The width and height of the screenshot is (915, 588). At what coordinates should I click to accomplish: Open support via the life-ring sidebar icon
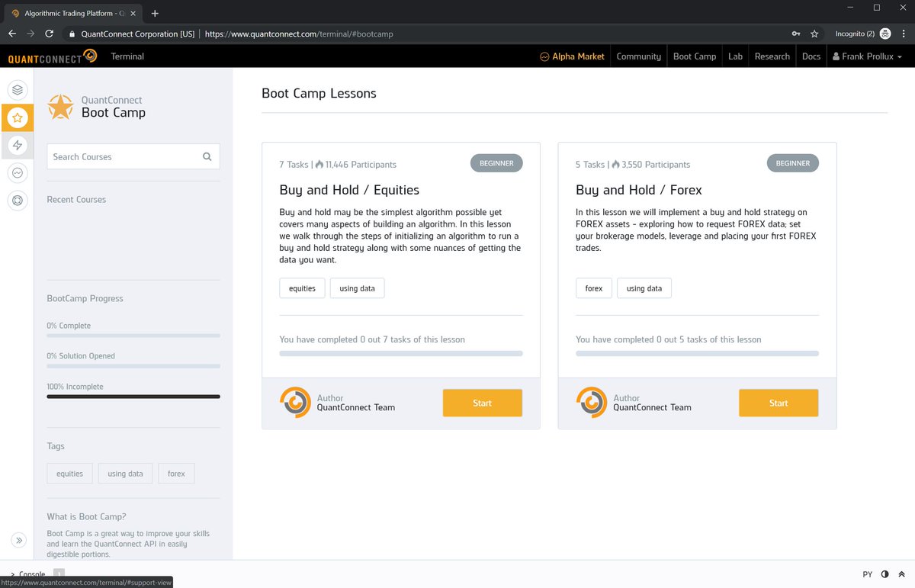pyautogui.click(x=18, y=201)
